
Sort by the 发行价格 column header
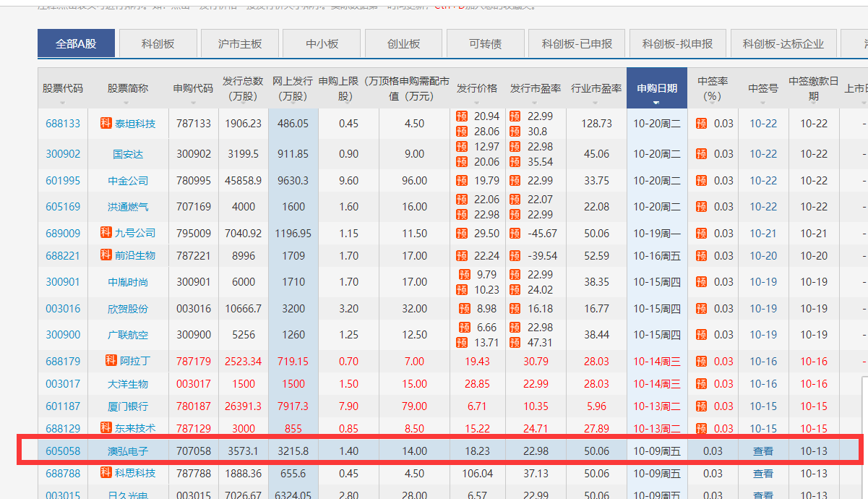tap(477, 88)
